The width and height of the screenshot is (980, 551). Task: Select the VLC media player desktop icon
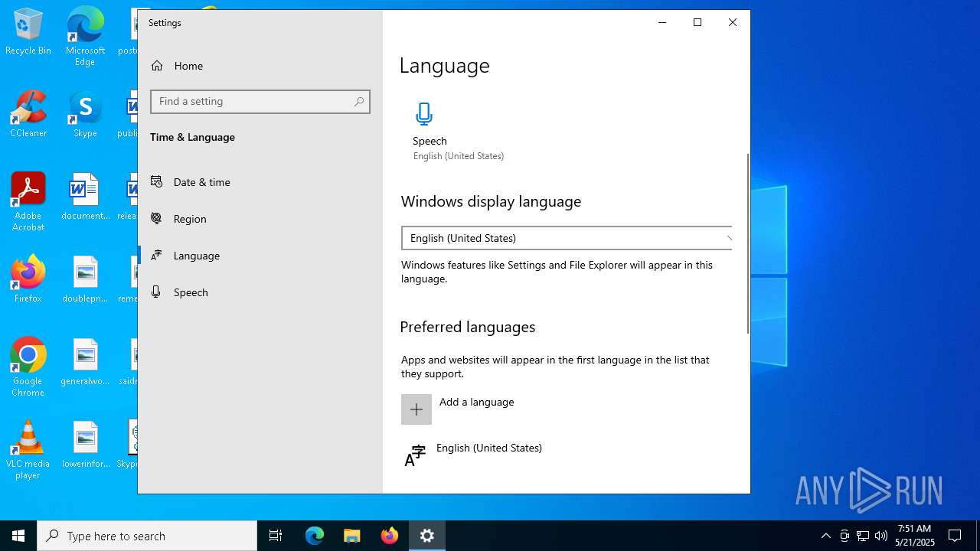click(x=28, y=450)
